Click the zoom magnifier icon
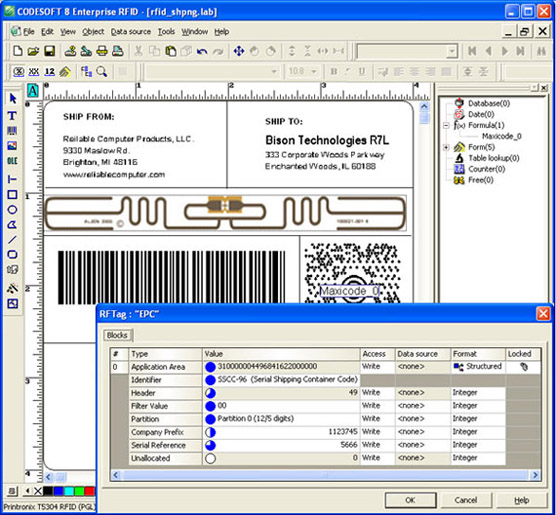Viewport: 556px width, 515px height. coord(102,72)
